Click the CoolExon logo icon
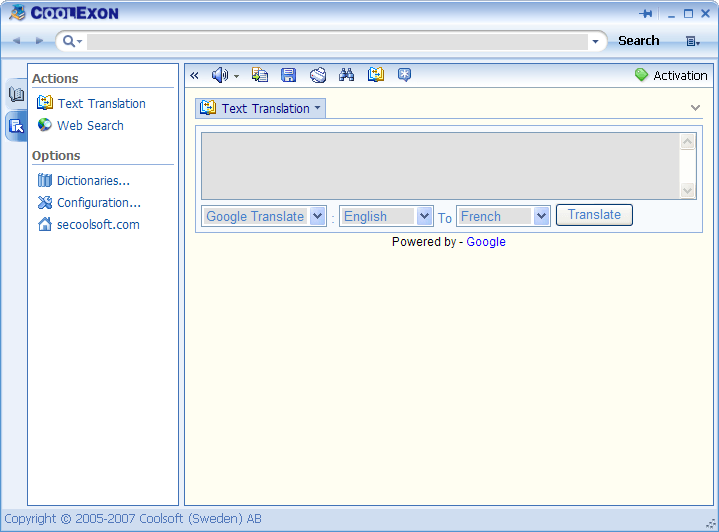The image size is (719, 532). (17, 12)
